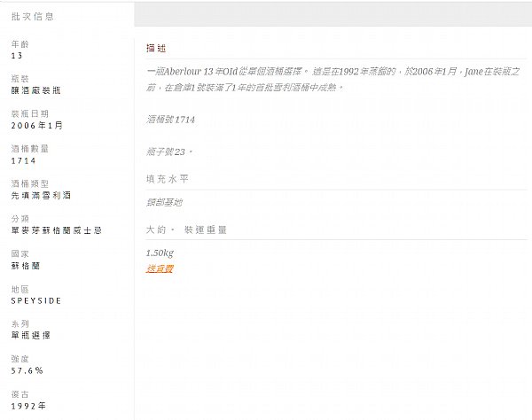Click the 2006年1月 bottling date value

[37, 126]
